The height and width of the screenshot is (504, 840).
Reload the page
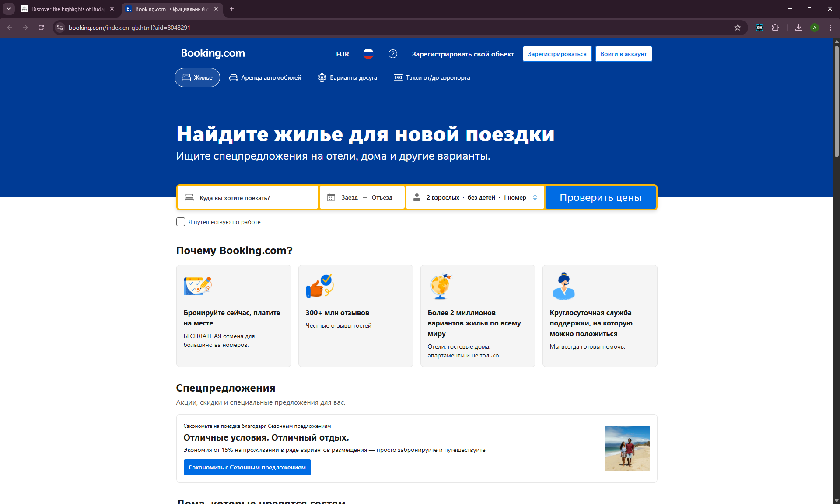click(41, 28)
